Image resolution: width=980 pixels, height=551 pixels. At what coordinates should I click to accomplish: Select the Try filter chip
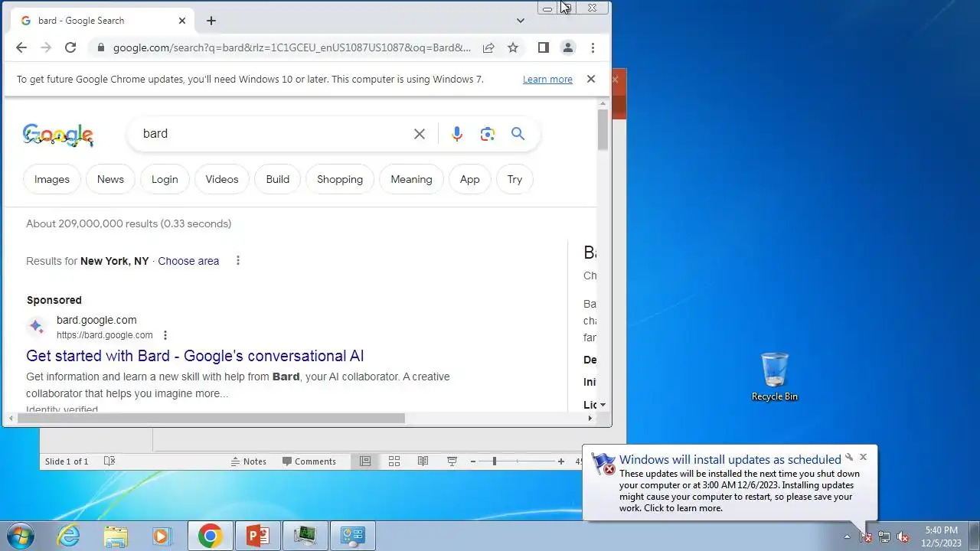tap(514, 179)
